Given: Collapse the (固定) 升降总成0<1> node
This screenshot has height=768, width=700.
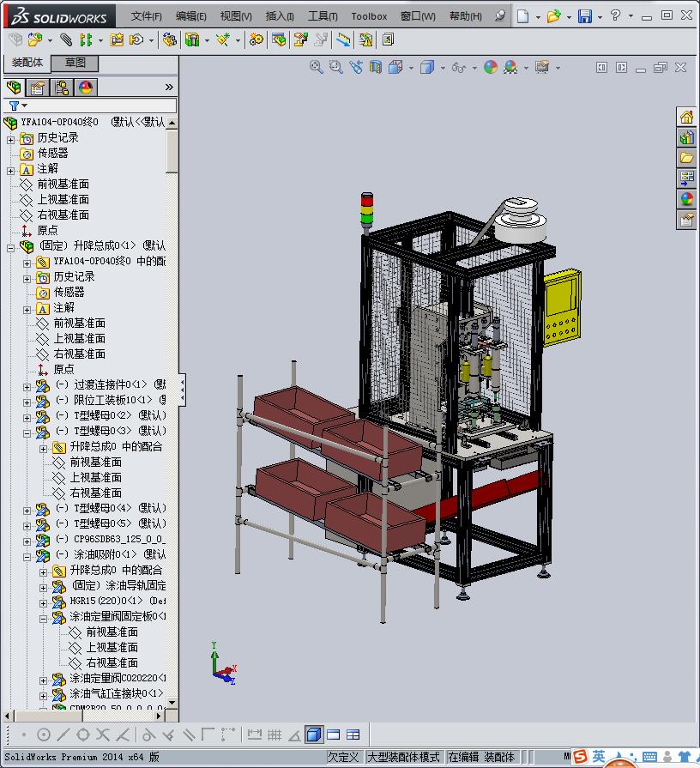Looking at the screenshot, I should 11,248.
